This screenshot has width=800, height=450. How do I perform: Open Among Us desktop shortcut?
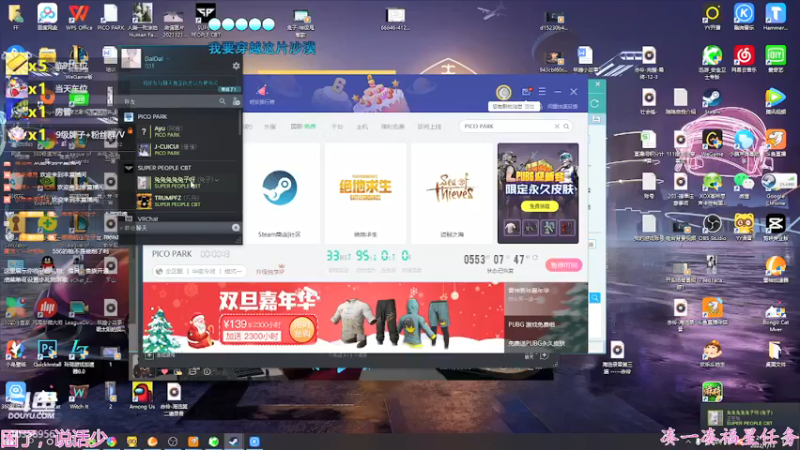point(142,396)
